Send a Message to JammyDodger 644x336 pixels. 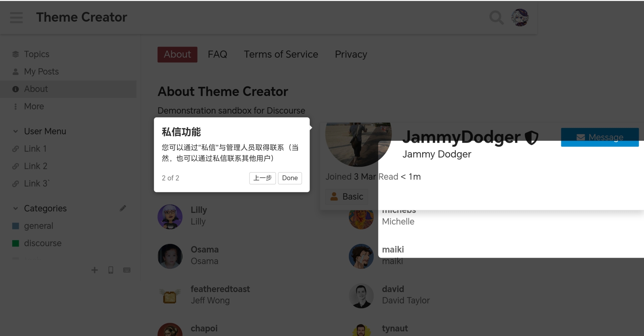pyautogui.click(x=600, y=137)
